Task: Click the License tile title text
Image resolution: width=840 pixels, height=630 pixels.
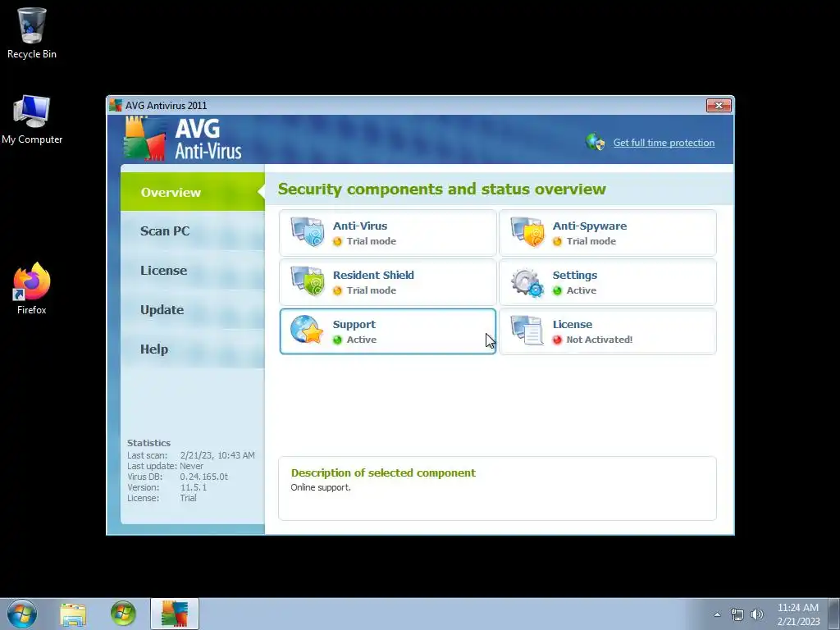Action: point(572,325)
